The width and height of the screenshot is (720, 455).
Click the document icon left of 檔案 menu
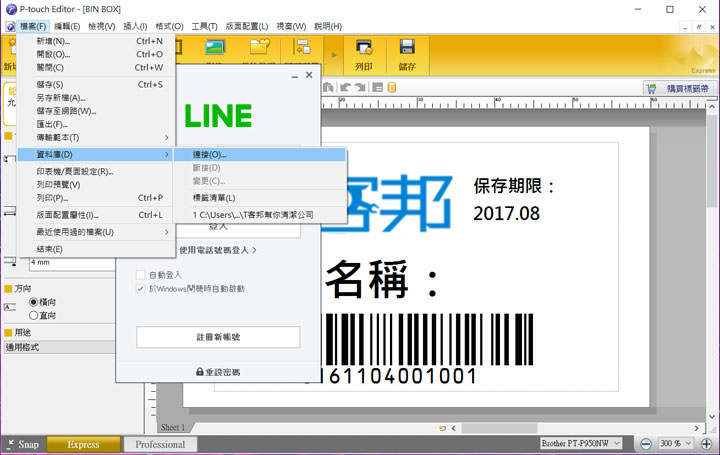coord(10,27)
